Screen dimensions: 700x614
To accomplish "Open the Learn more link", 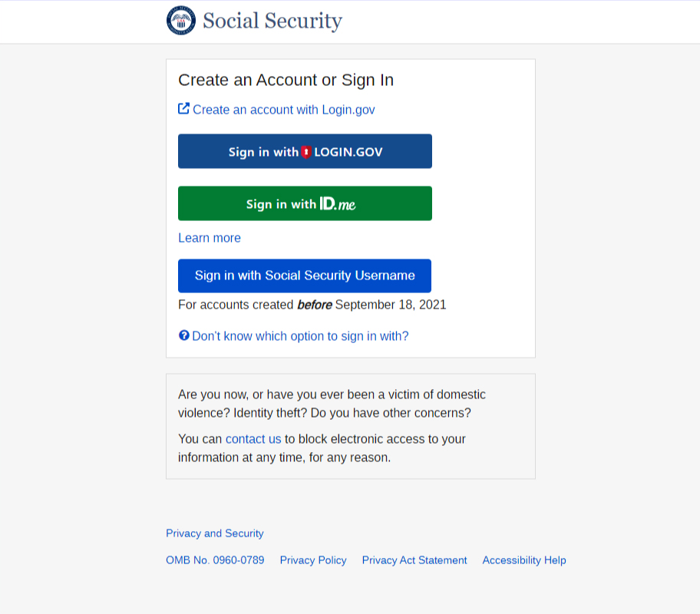I will click(210, 238).
